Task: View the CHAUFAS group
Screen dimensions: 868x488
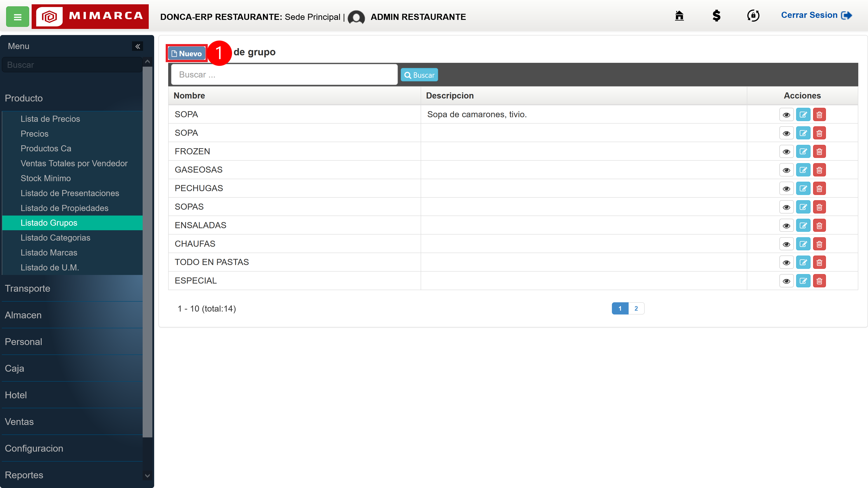Action: 786,244
